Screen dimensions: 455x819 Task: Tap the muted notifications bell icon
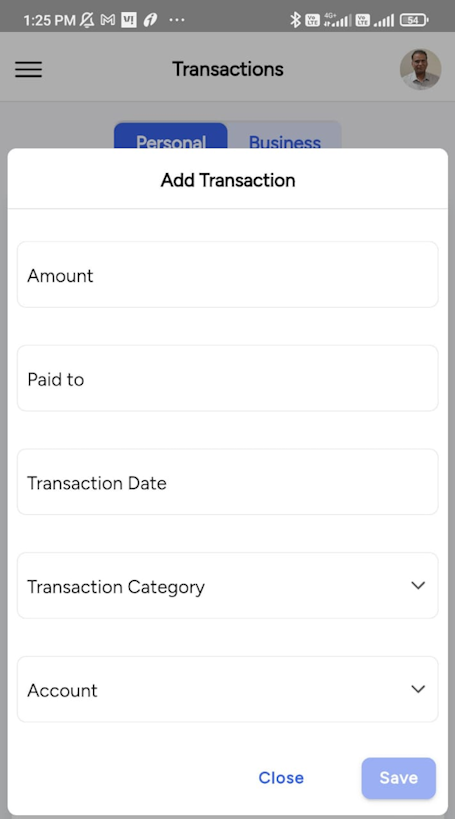click(x=87, y=20)
